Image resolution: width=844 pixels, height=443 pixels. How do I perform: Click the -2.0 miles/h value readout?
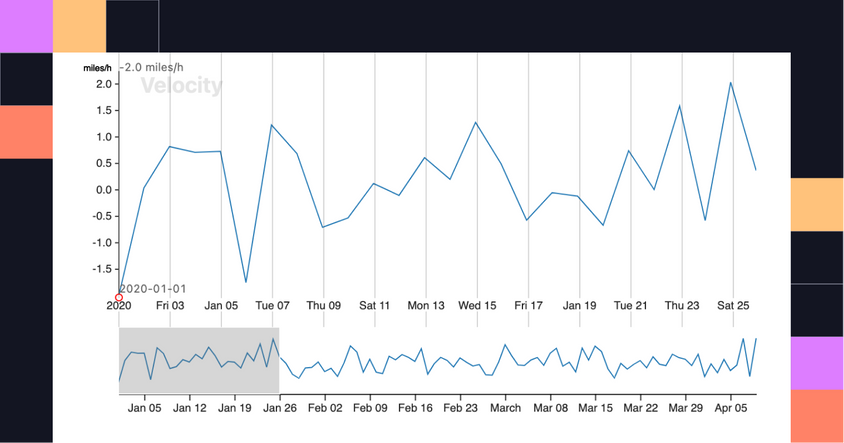tap(153, 67)
